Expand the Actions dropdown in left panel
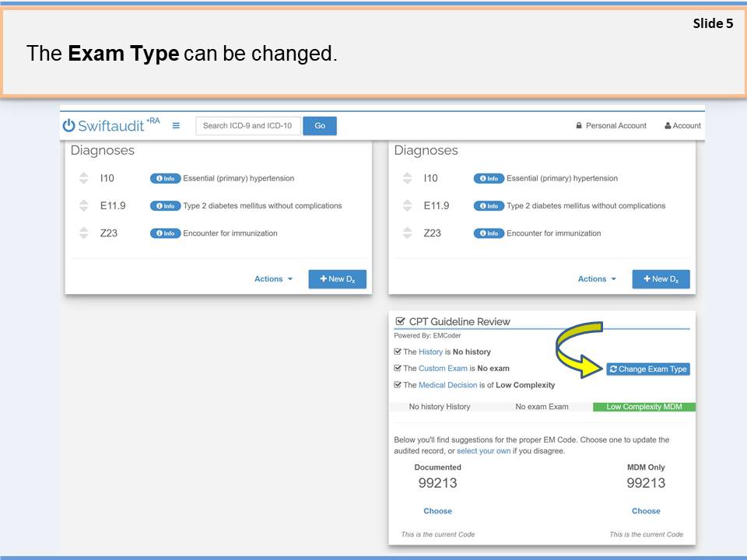The height and width of the screenshot is (560, 747). point(273,279)
